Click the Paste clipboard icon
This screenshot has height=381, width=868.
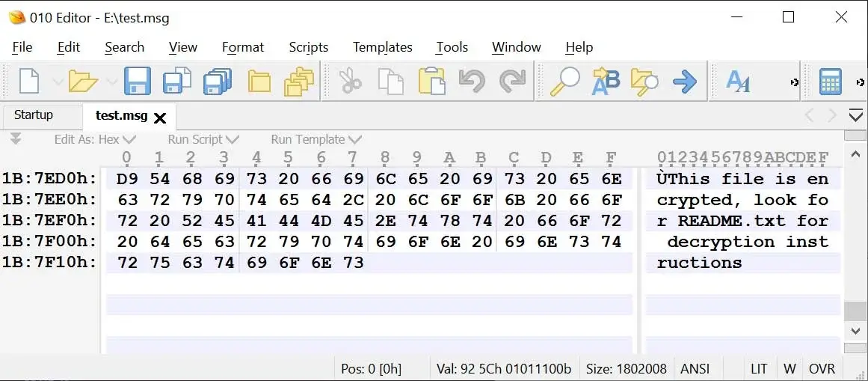[432, 82]
